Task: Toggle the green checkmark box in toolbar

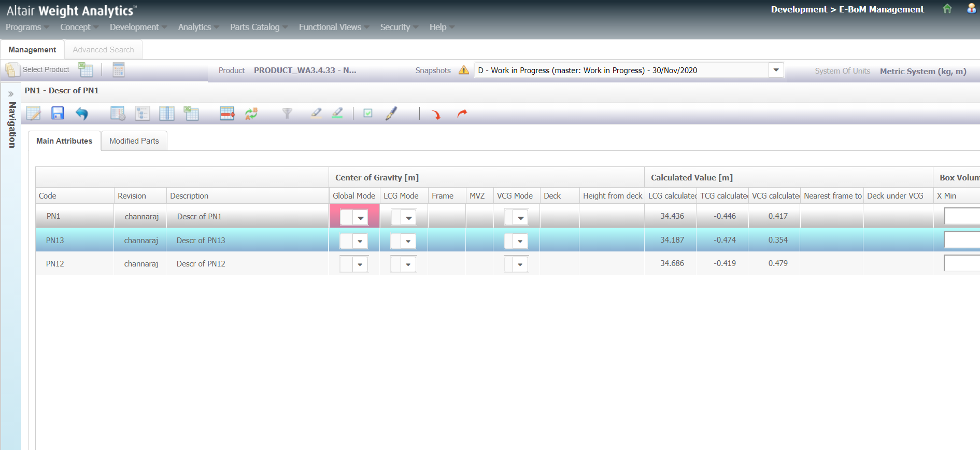Action: 368,113
